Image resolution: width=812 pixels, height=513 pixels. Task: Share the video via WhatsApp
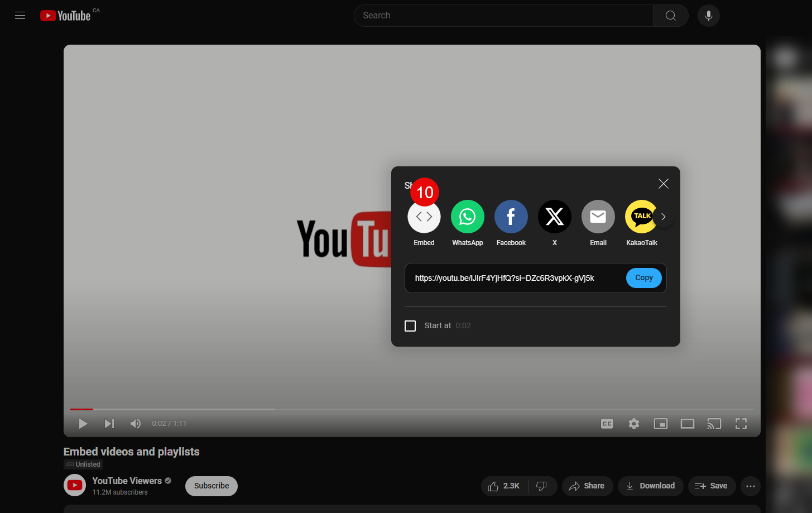[x=468, y=217]
